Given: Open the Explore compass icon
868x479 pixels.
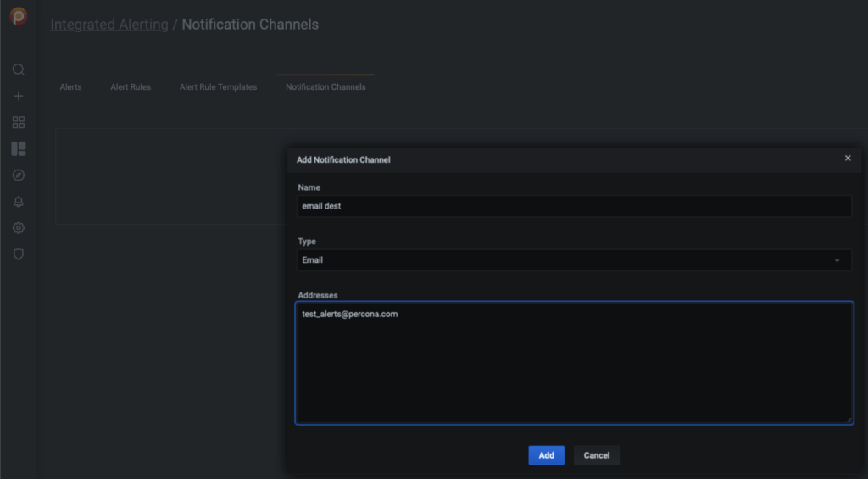Looking at the screenshot, I should [x=19, y=175].
